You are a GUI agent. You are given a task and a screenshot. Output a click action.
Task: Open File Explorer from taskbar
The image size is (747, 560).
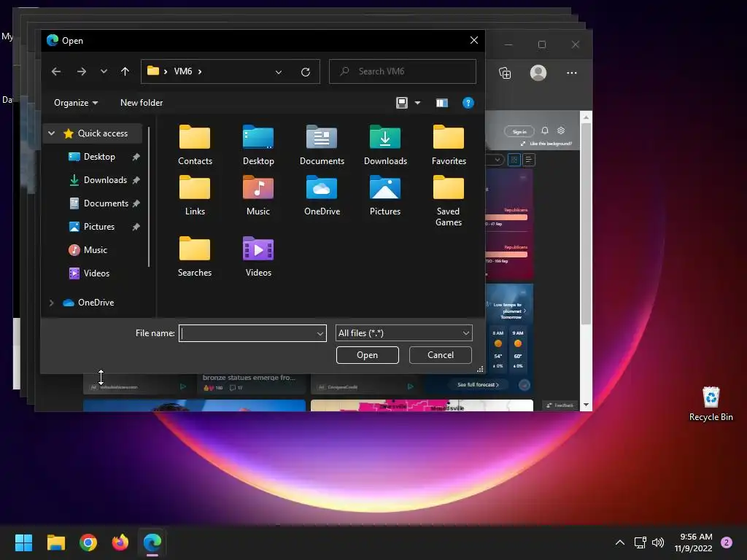[x=55, y=542]
